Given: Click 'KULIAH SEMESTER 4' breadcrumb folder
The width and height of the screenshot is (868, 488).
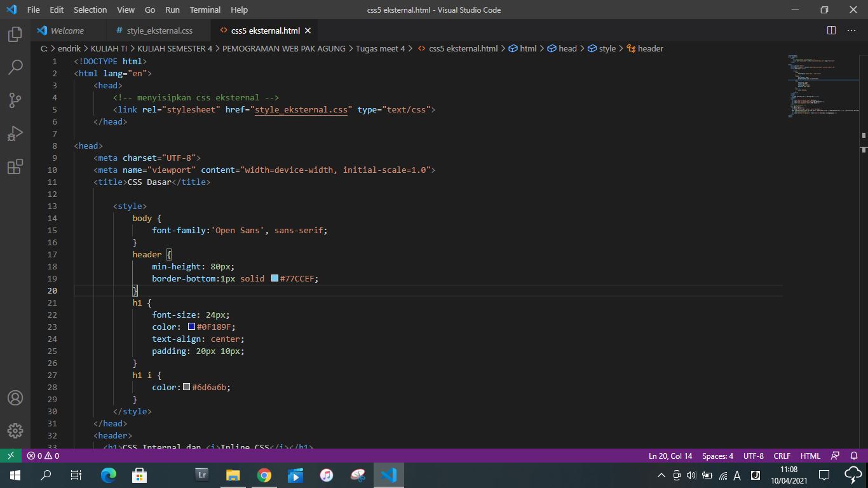Looking at the screenshot, I should pyautogui.click(x=175, y=48).
